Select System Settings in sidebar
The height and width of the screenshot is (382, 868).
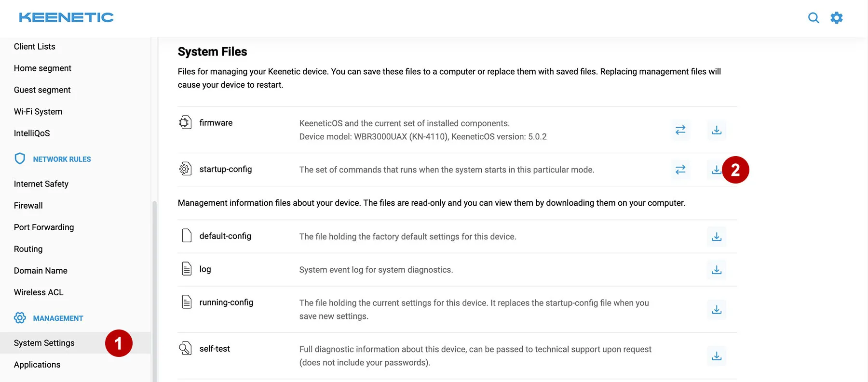pos(75,343)
